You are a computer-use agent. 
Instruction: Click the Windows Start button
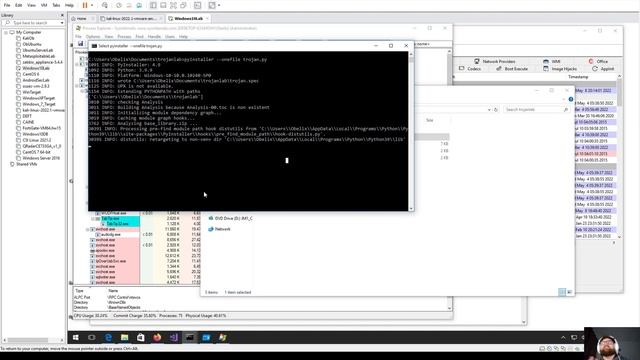[x=76, y=337]
